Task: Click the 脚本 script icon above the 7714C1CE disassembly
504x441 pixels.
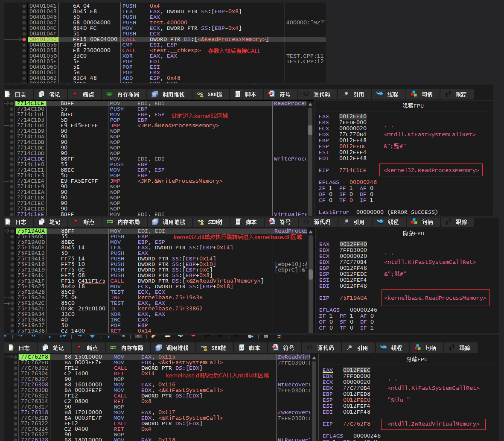Action: point(238,94)
